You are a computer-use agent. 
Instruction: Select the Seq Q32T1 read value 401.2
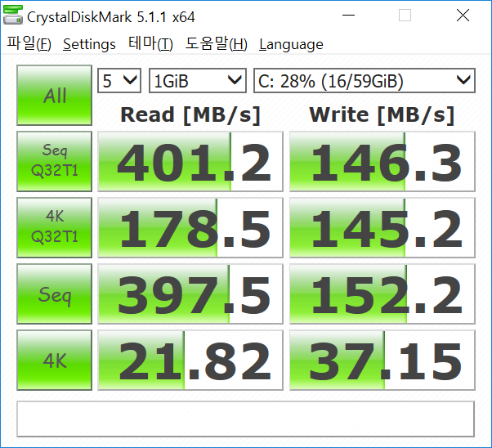[190, 161]
